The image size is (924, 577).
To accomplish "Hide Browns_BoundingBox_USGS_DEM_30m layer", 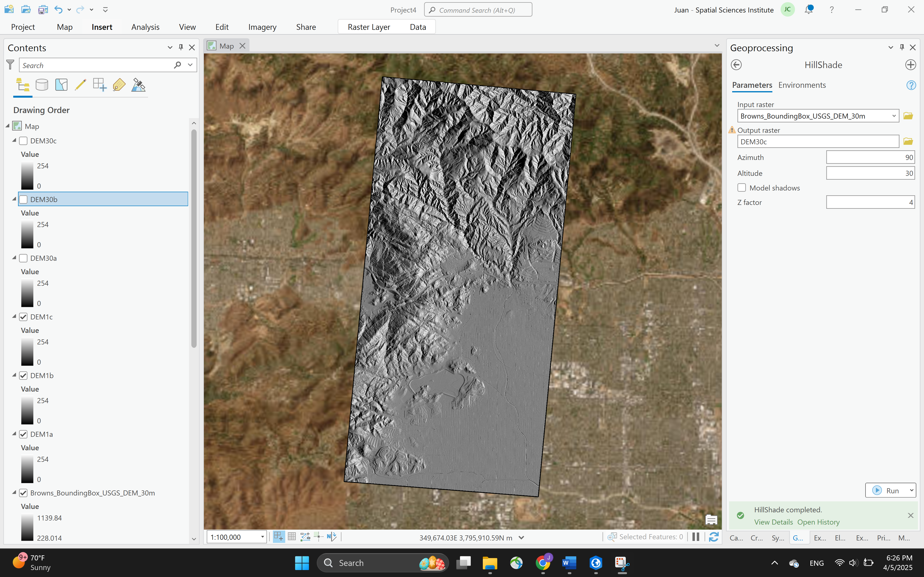I will (23, 493).
